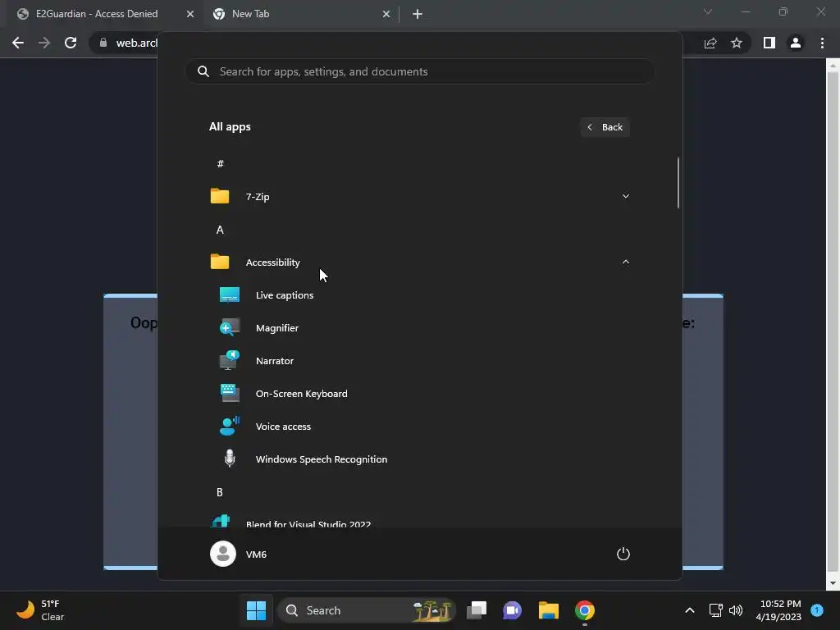Jump to # letter section header
The height and width of the screenshot is (630, 840).
[220, 164]
